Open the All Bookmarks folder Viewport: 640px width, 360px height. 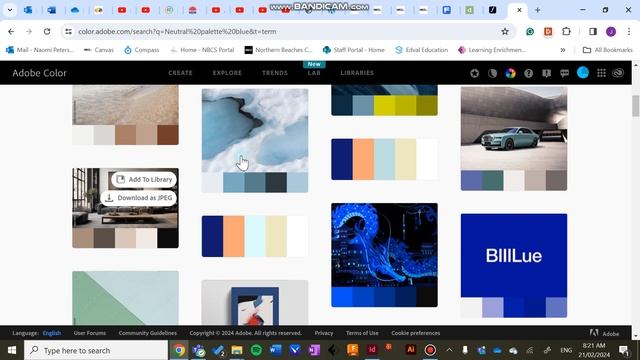pyautogui.click(x=608, y=50)
